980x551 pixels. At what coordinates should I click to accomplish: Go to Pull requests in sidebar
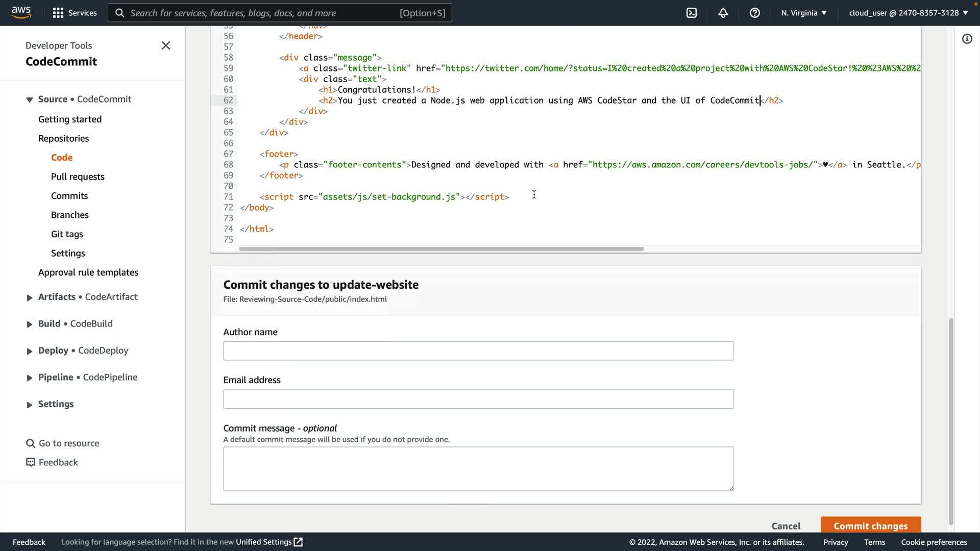point(78,177)
